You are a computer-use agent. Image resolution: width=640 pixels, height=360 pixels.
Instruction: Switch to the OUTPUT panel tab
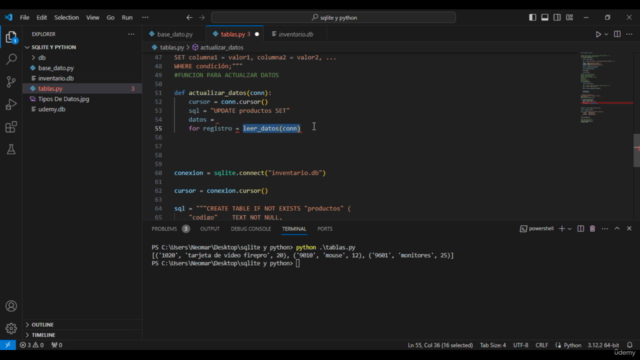point(210,229)
